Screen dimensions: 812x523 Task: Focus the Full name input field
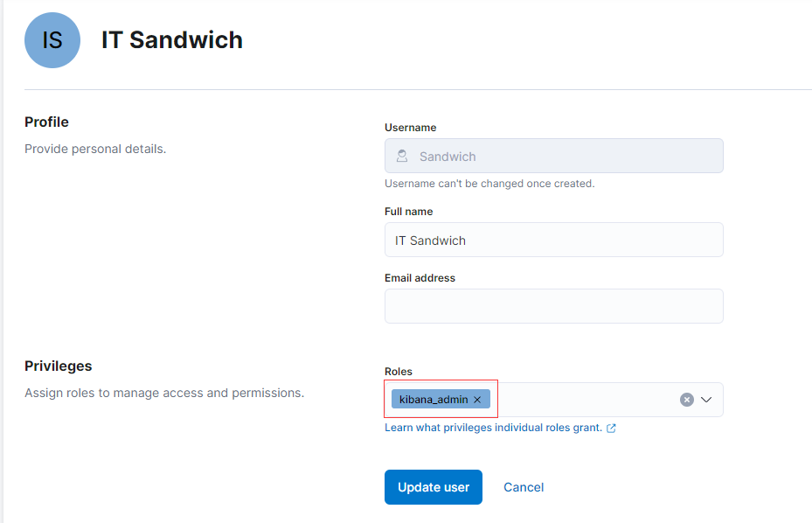point(553,240)
